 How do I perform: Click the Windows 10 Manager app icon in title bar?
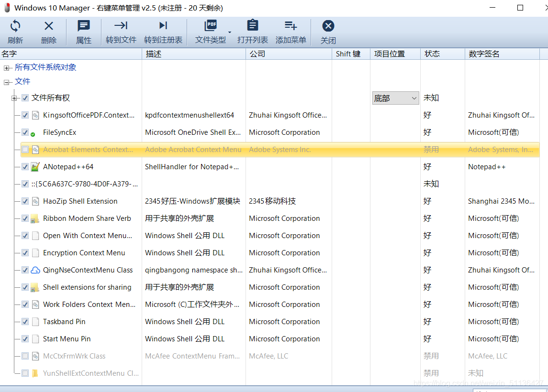[x=7, y=8]
